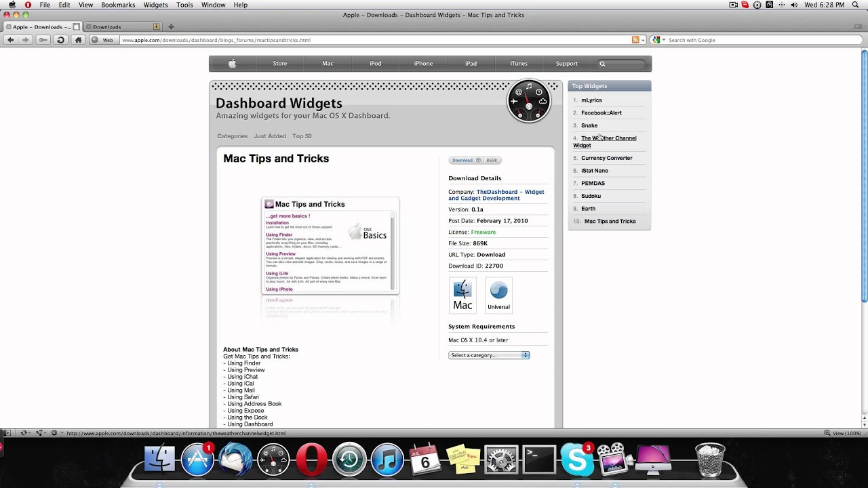The width and height of the screenshot is (868, 488).
Task: Reload the page with the refresh icon
Action: point(60,40)
